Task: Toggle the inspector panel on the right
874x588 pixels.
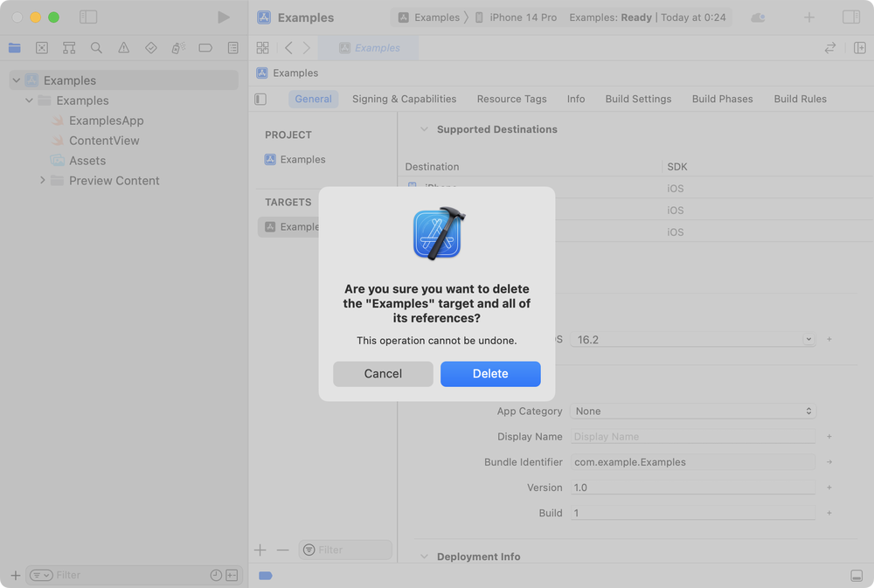Action: [850, 17]
